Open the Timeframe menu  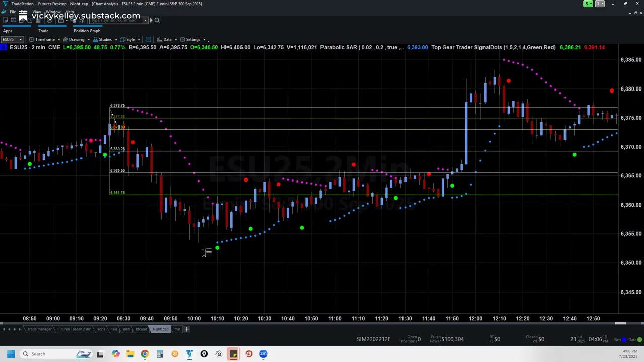pyautogui.click(x=44, y=39)
